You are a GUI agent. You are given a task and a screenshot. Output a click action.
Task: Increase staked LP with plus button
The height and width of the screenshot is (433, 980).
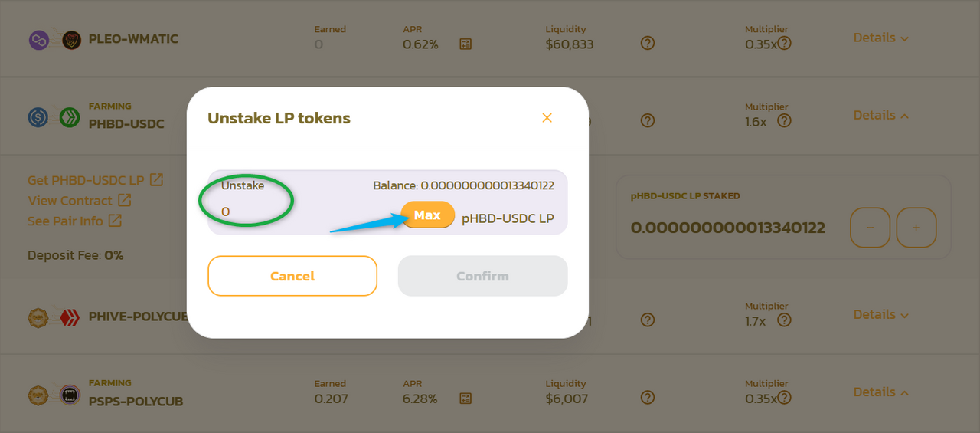pos(916,228)
